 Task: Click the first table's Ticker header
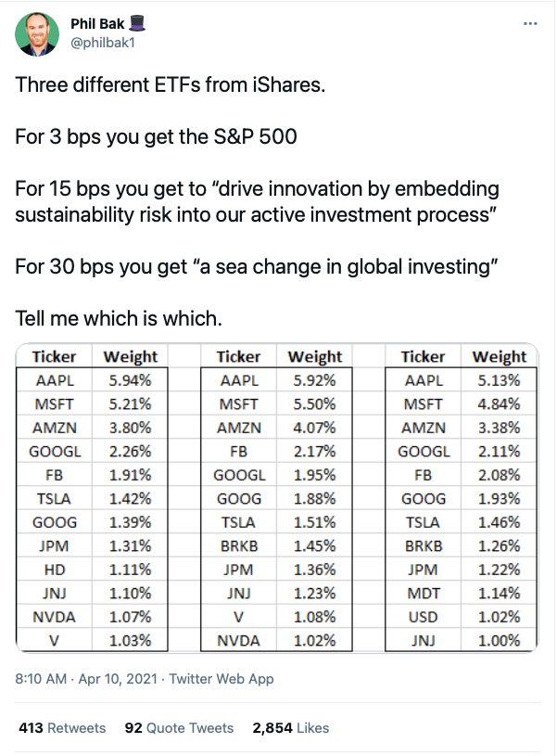point(54,356)
